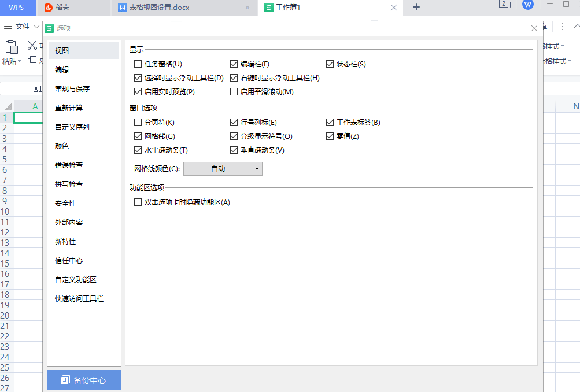Enable the 任务窗格(U) checkbox

(x=138, y=64)
